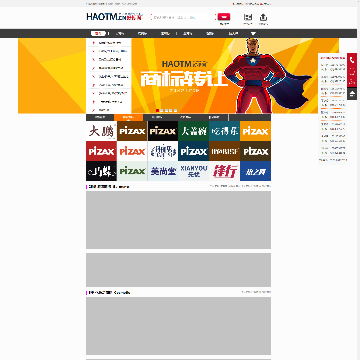360x360 pixels.
Task: Switch to the last carousel slide dot
Action: tap(175, 110)
